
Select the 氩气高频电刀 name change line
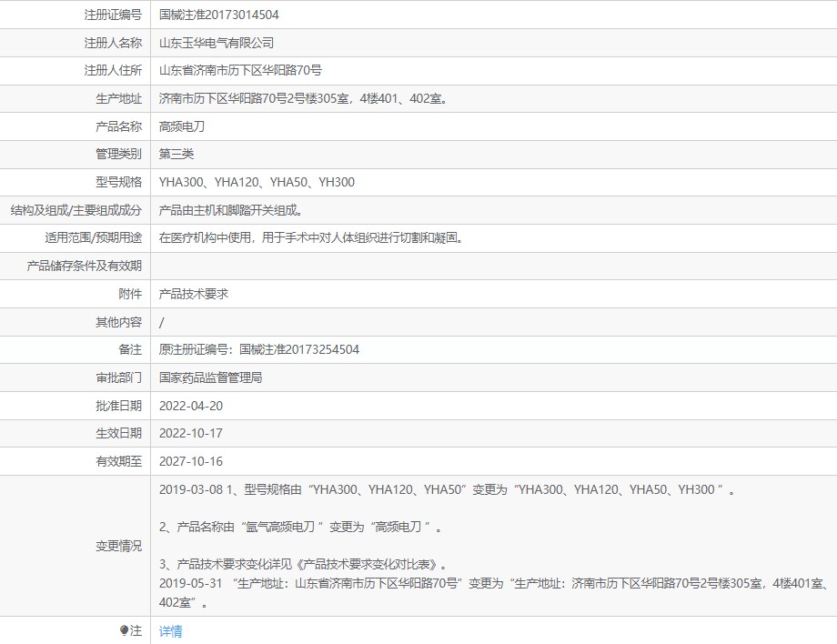(x=300, y=528)
